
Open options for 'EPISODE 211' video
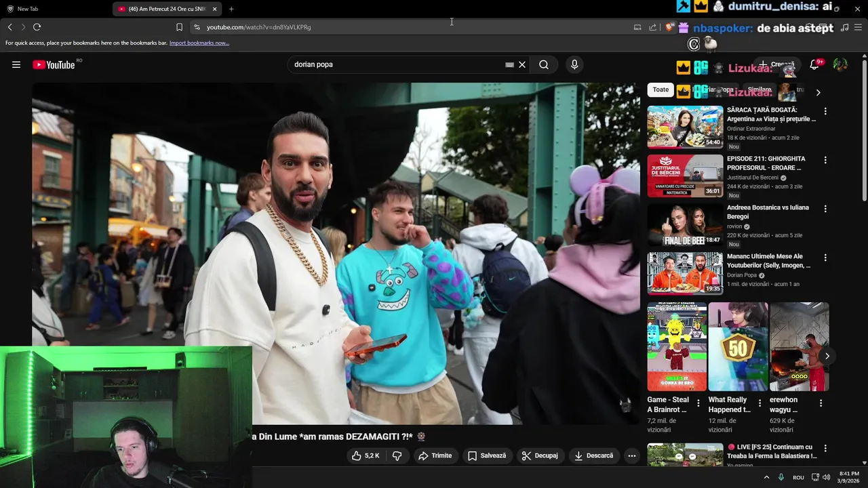point(825,160)
